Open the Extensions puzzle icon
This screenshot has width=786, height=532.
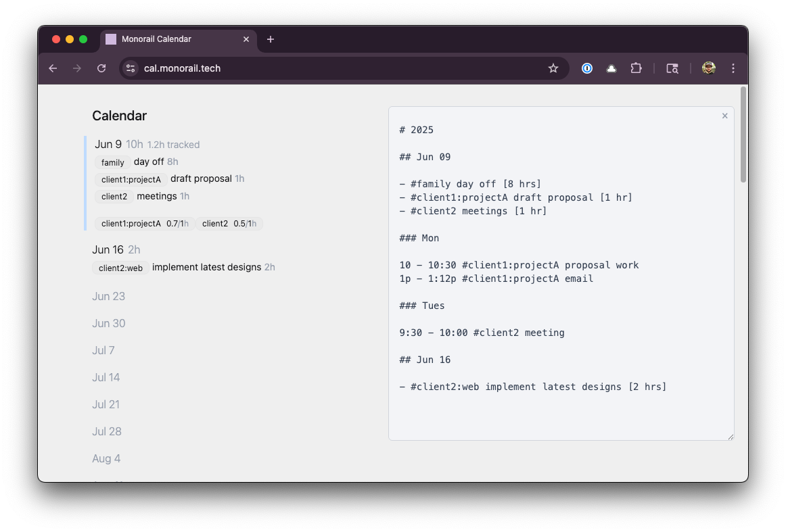click(x=636, y=68)
